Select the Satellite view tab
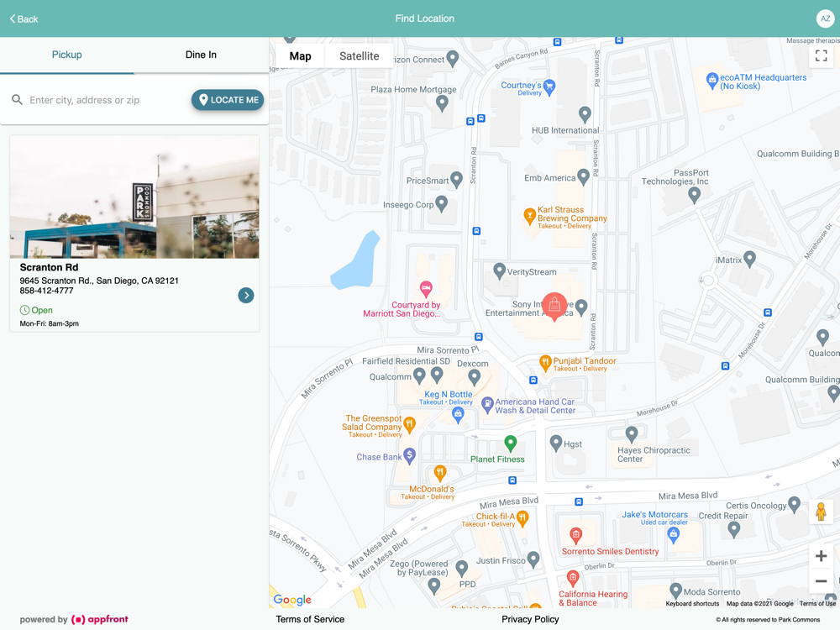This screenshot has width=840, height=630. tap(359, 55)
